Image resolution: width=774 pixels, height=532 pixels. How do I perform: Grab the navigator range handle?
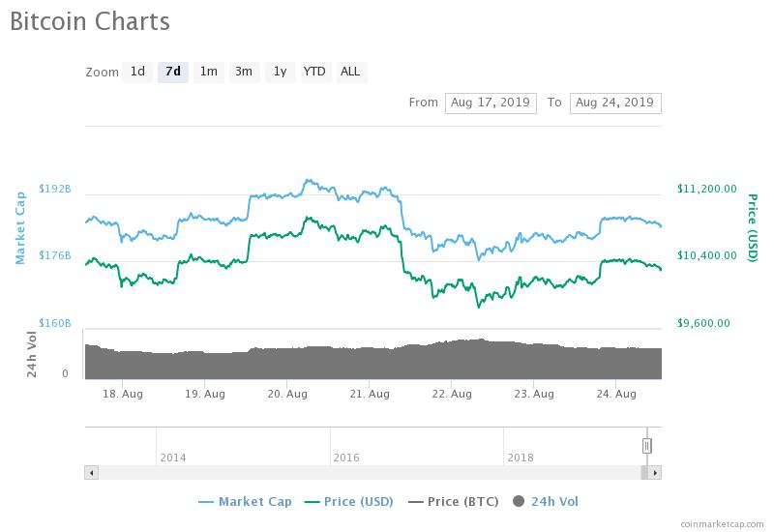point(646,446)
